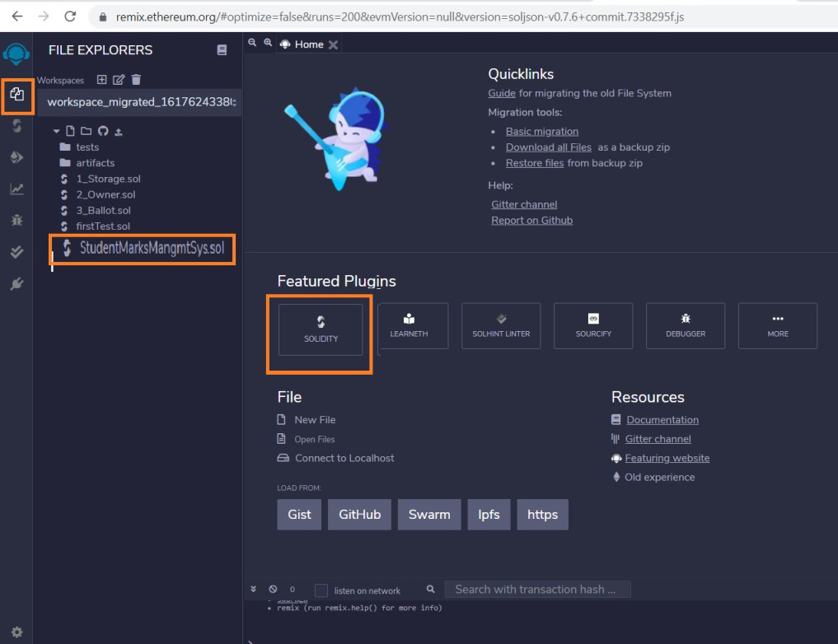Viewport: 838px width, 644px height.
Task: Open Documentation resource link
Action: 662,420
